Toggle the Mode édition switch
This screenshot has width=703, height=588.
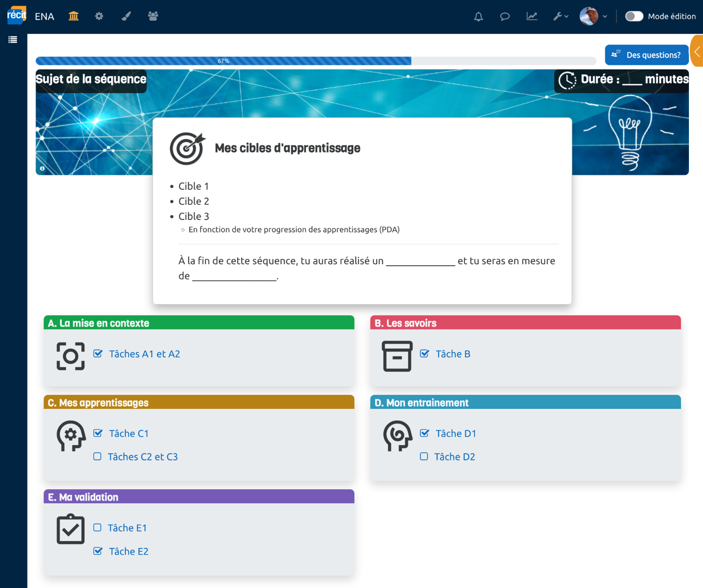click(x=634, y=16)
